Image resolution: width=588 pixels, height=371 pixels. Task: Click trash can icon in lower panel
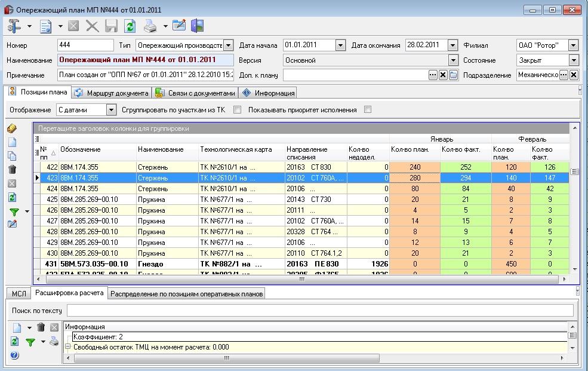click(x=41, y=327)
